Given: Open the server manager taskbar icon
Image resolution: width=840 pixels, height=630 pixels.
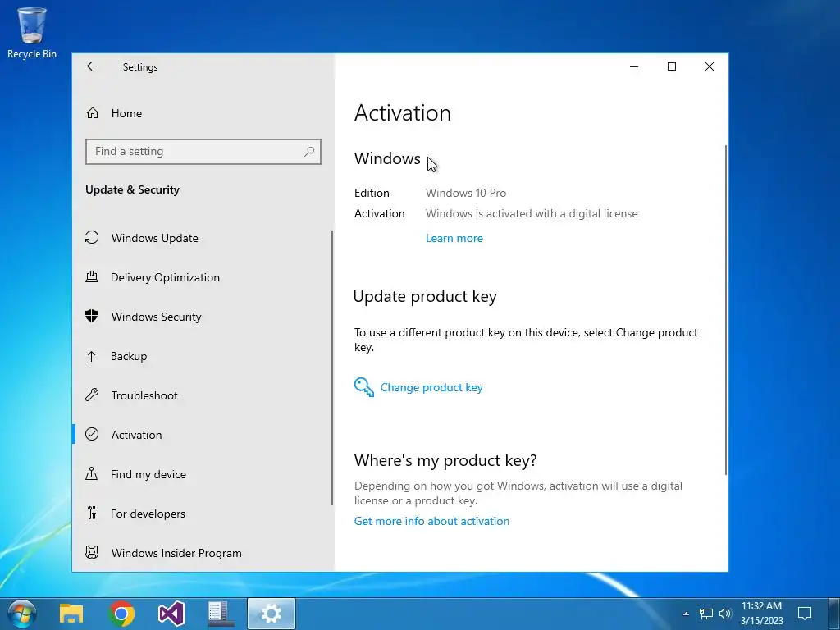Looking at the screenshot, I should (221, 614).
